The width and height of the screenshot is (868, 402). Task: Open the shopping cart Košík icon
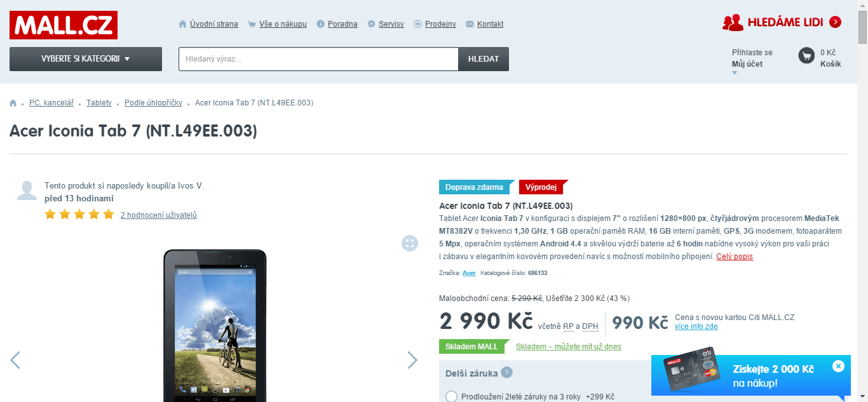point(806,56)
